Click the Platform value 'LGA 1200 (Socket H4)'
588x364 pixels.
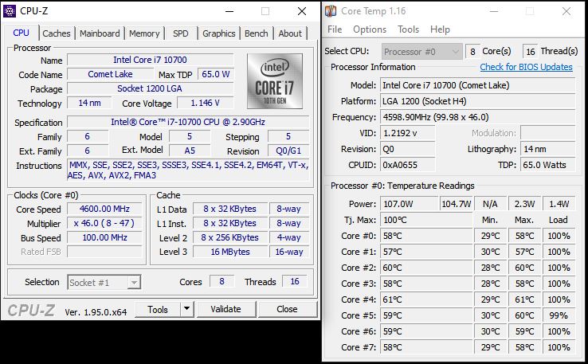[477, 101]
